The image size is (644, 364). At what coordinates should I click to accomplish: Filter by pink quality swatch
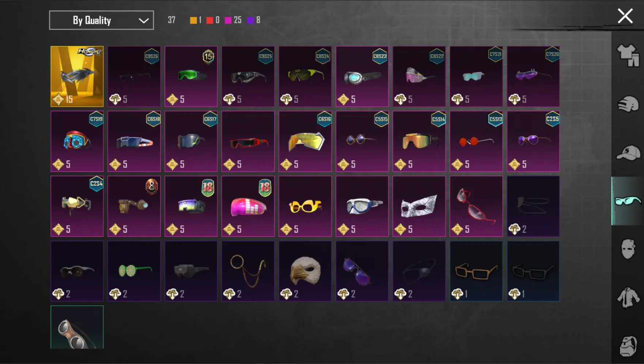[228, 20]
